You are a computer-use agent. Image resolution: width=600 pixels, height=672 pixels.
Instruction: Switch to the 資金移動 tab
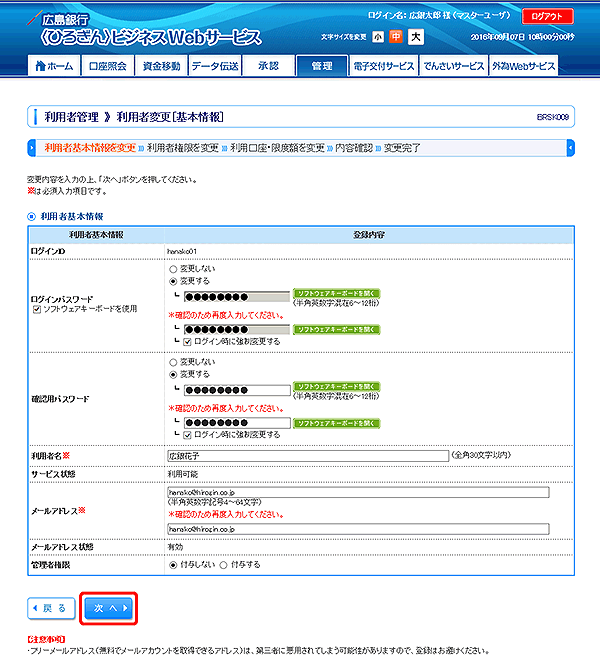161,66
